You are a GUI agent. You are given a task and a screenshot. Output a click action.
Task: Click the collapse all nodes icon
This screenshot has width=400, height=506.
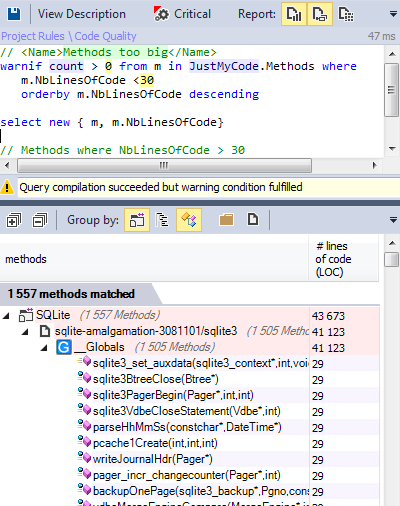coord(40,220)
